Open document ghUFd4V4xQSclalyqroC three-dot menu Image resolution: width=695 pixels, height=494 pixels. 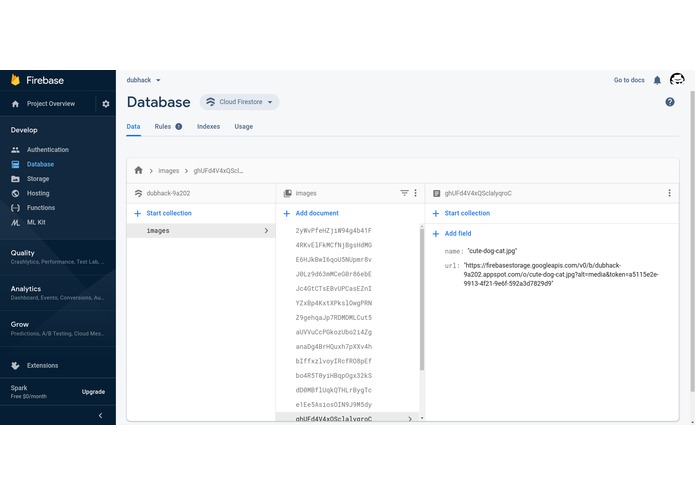(669, 193)
